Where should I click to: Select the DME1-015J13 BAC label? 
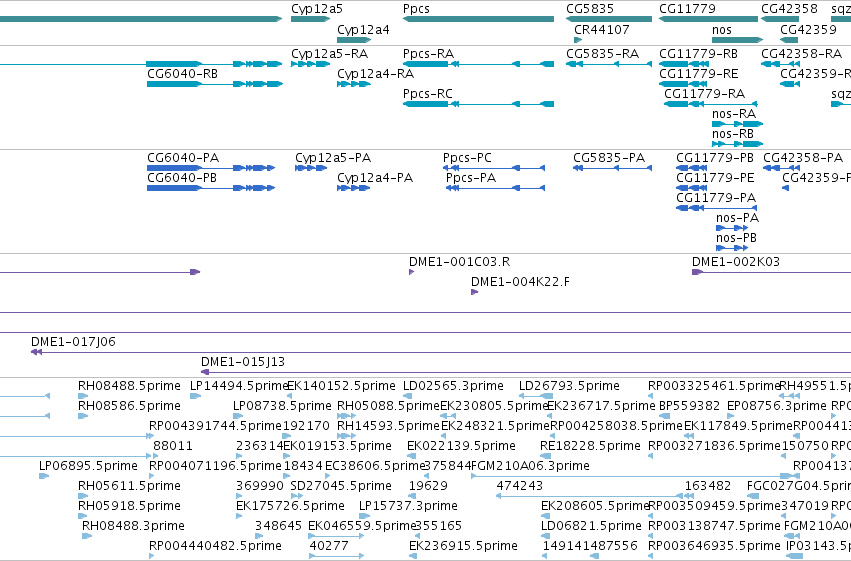[243, 362]
